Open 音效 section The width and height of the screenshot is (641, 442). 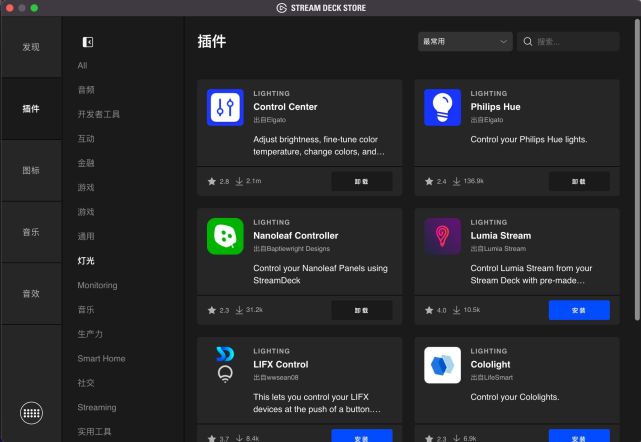coord(31,294)
